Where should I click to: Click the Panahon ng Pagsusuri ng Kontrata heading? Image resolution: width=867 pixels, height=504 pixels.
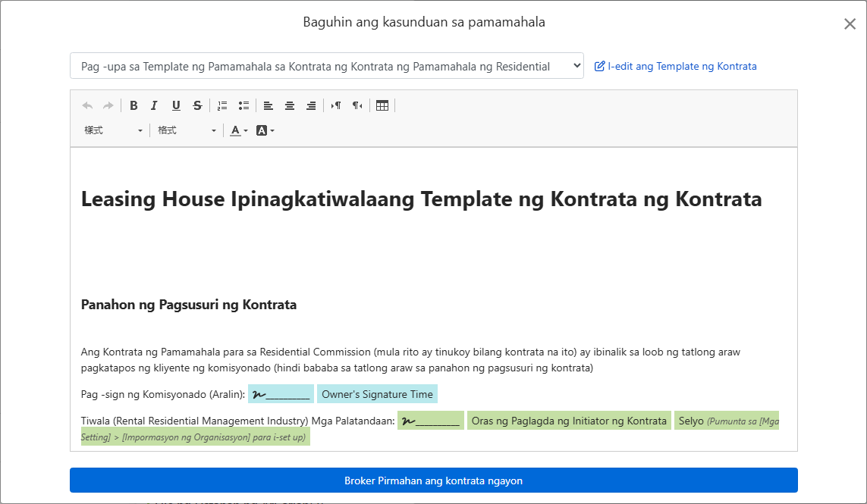click(189, 305)
